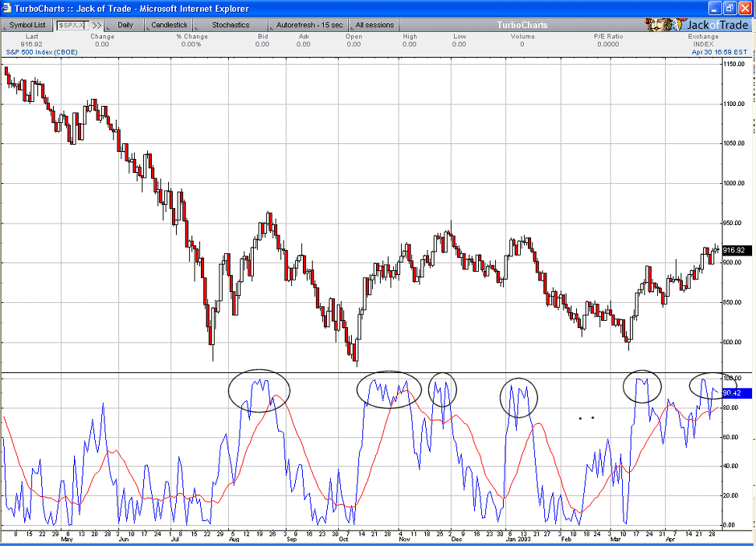
Task: Click the Jan 2003 label on date axis
Action: click(519, 539)
